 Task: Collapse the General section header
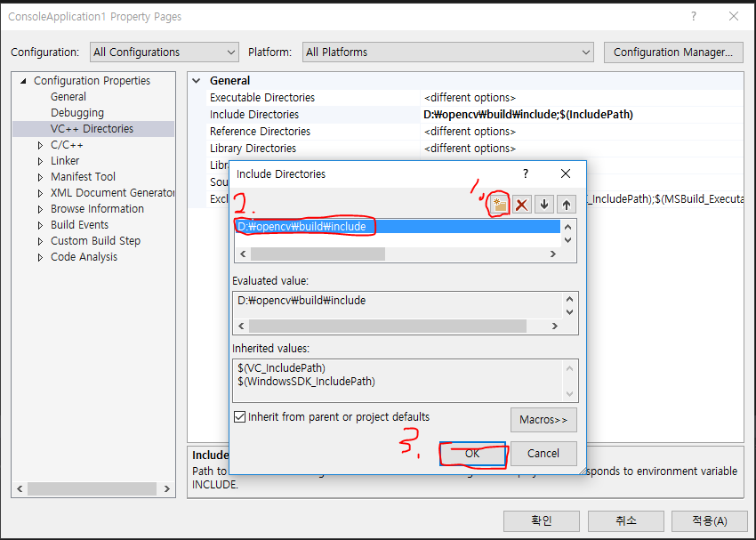tap(196, 80)
